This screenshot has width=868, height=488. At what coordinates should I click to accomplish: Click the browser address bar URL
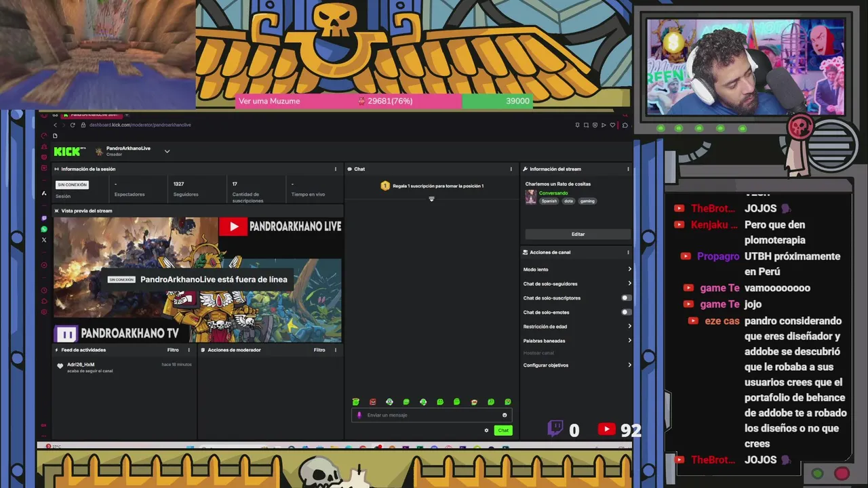tap(140, 125)
